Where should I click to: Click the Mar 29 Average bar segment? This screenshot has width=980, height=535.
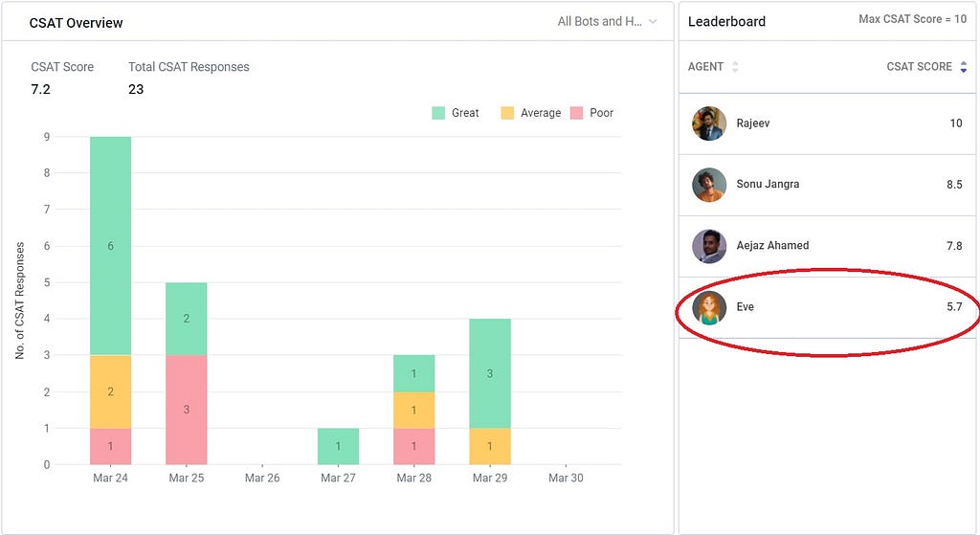coord(490,446)
